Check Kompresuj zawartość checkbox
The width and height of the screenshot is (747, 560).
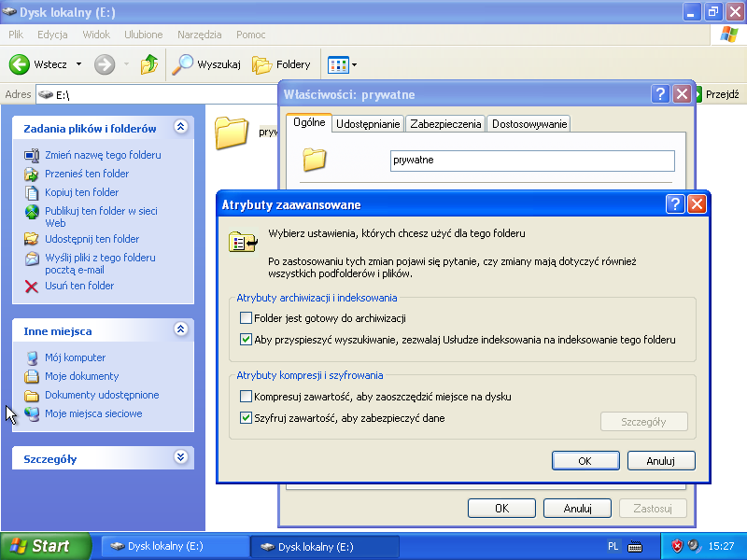[246, 397]
